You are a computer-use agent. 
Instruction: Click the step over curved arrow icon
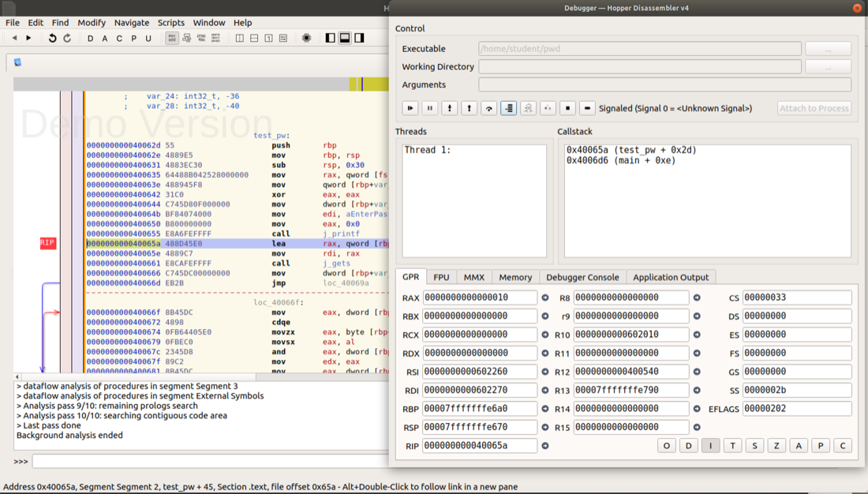click(x=489, y=108)
